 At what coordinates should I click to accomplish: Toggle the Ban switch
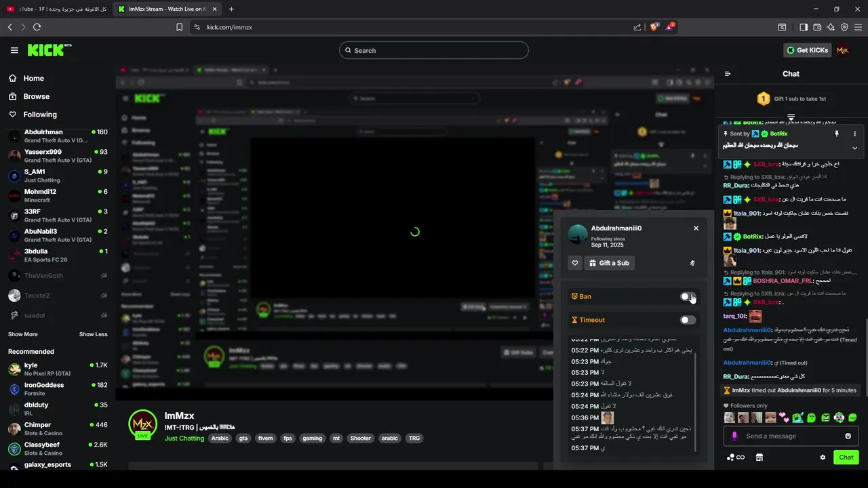pos(688,296)
